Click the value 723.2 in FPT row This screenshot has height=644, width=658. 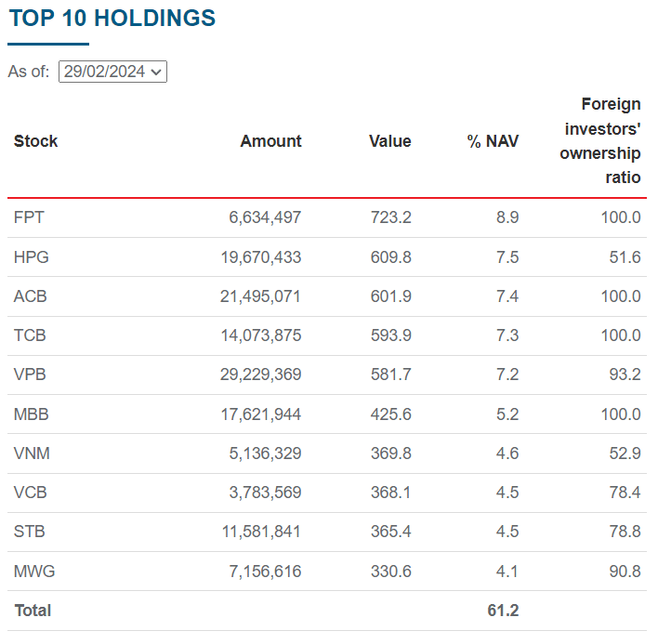390,217
